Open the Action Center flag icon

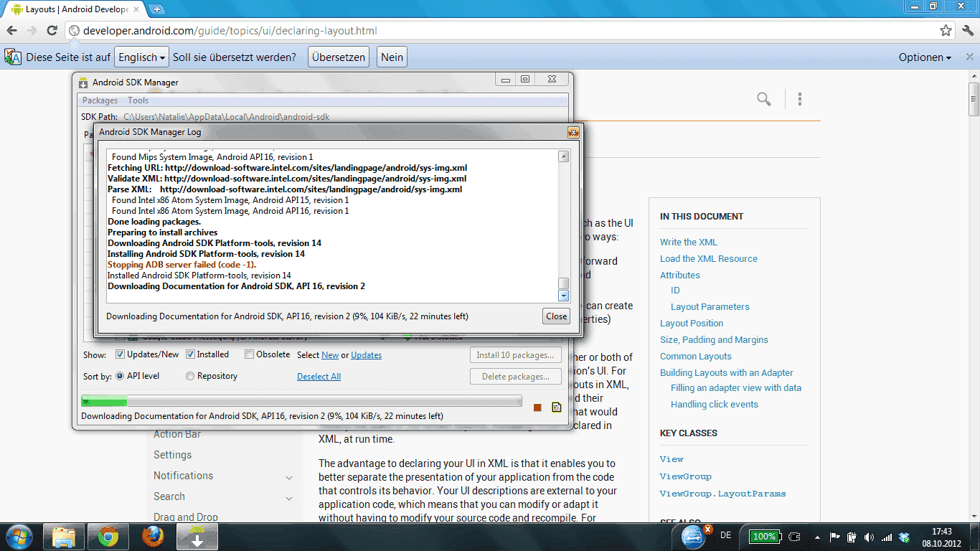(834, 537)
